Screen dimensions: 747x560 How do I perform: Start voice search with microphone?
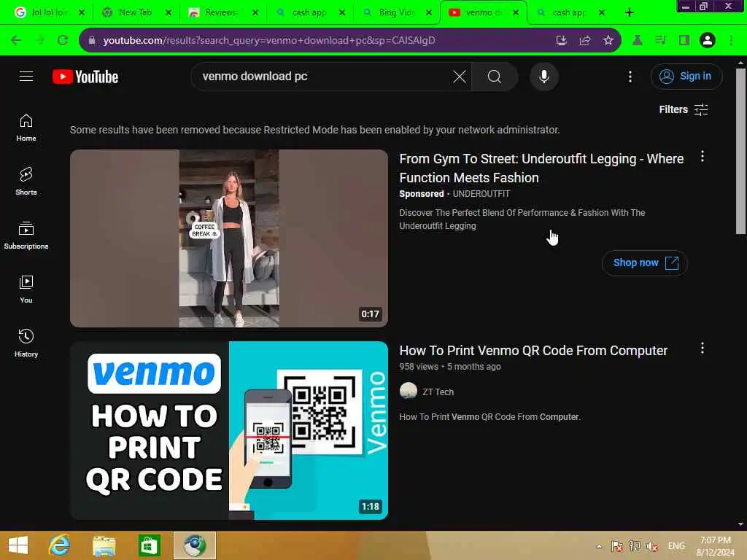coord(544,77)
